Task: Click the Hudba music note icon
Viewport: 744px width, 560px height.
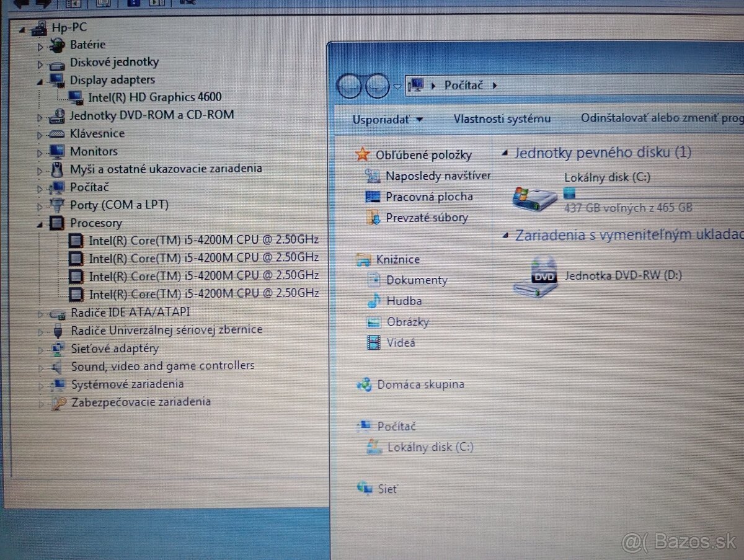Action: coord(373,301)
